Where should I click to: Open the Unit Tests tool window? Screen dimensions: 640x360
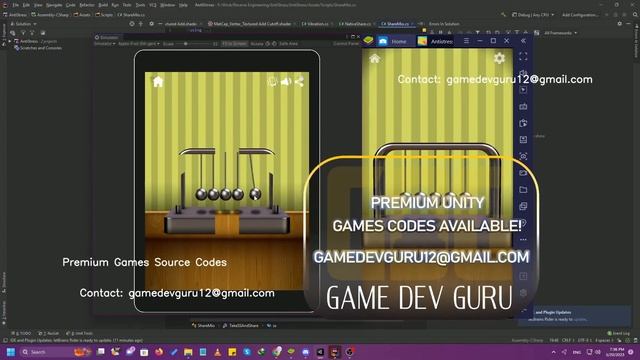[x=80, y=333]
